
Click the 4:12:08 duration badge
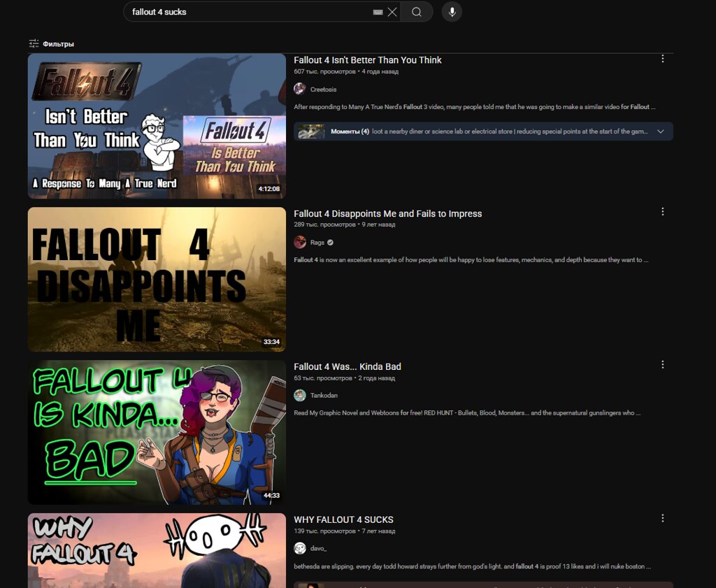(269, 189)
